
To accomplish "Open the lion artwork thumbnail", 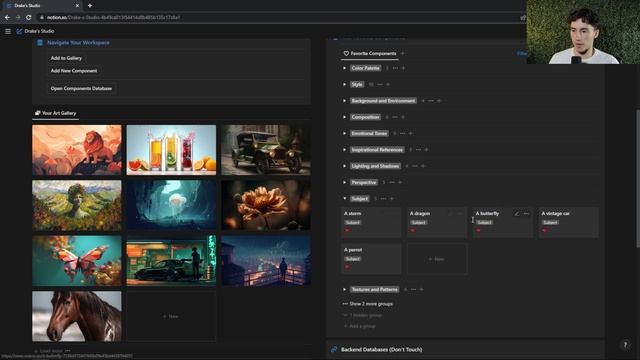I will click(77, 150).
